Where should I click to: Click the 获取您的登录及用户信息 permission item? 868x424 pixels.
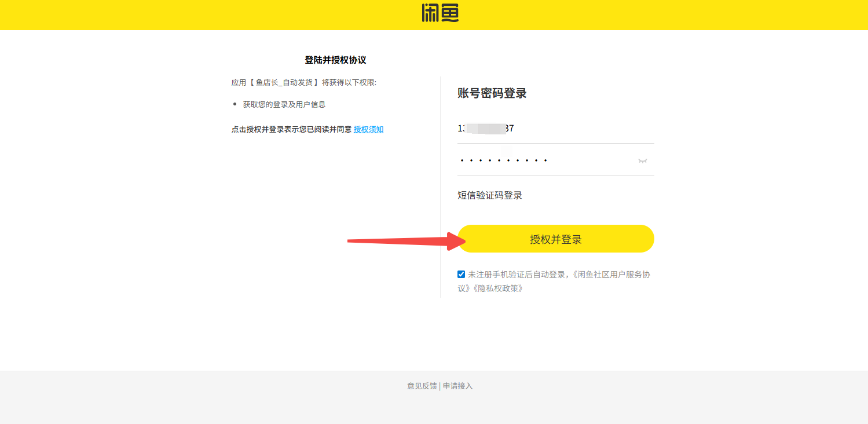click(284, 104)
